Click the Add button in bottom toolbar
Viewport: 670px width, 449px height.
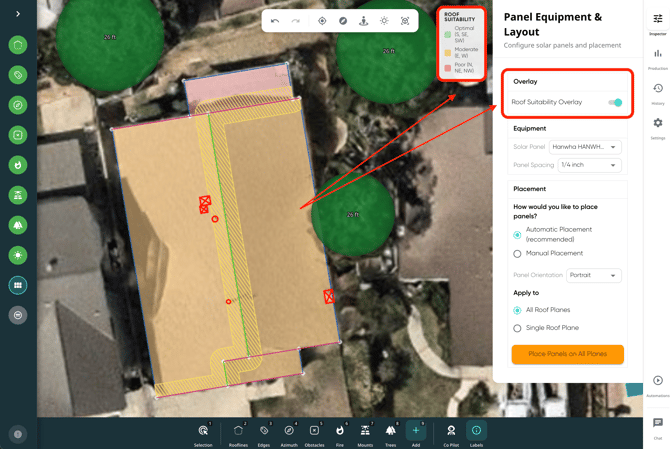(416, 434)
